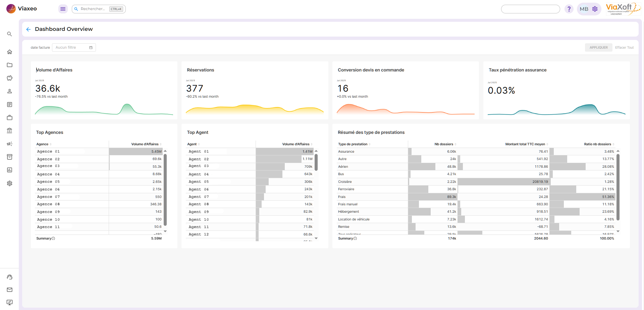This screenshot has height=310, width=644.
Task: Sort by Type de prestation column
Action: (x=354, y=144)
